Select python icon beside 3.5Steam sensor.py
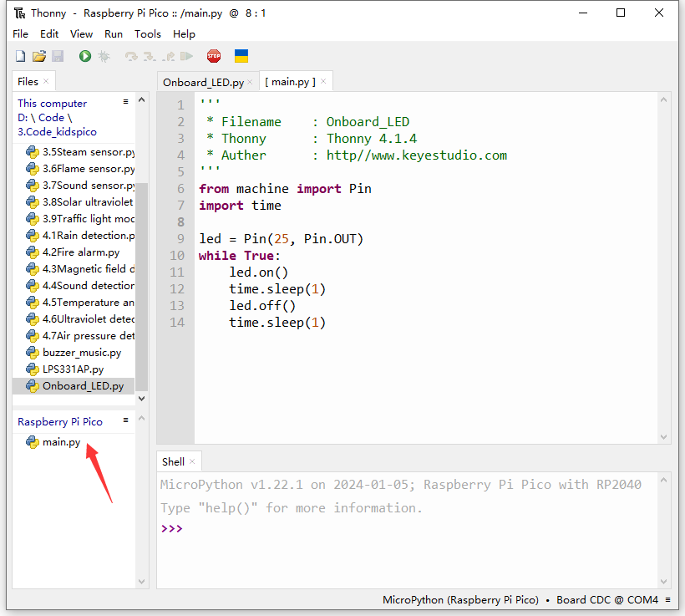 pyautogui.click(x=33, y=152)
